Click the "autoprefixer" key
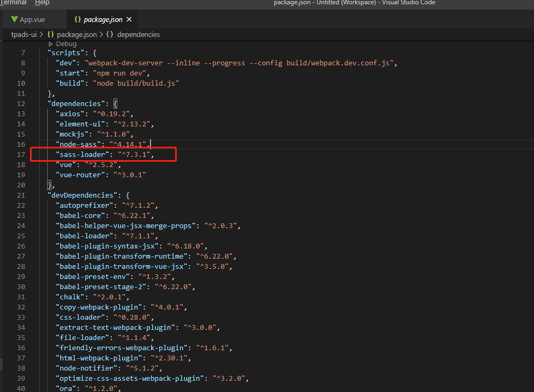This screenshot has width=534, height=392. (x=84, y=205)
